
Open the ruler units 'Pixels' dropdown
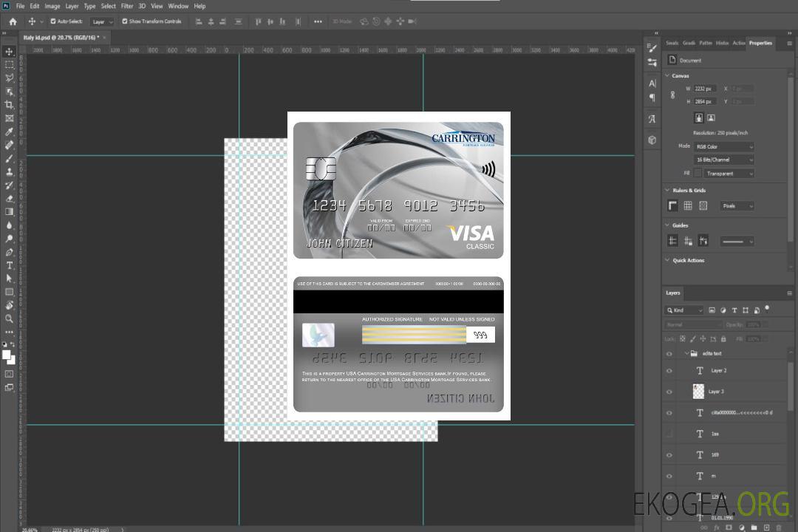point(737,206)
